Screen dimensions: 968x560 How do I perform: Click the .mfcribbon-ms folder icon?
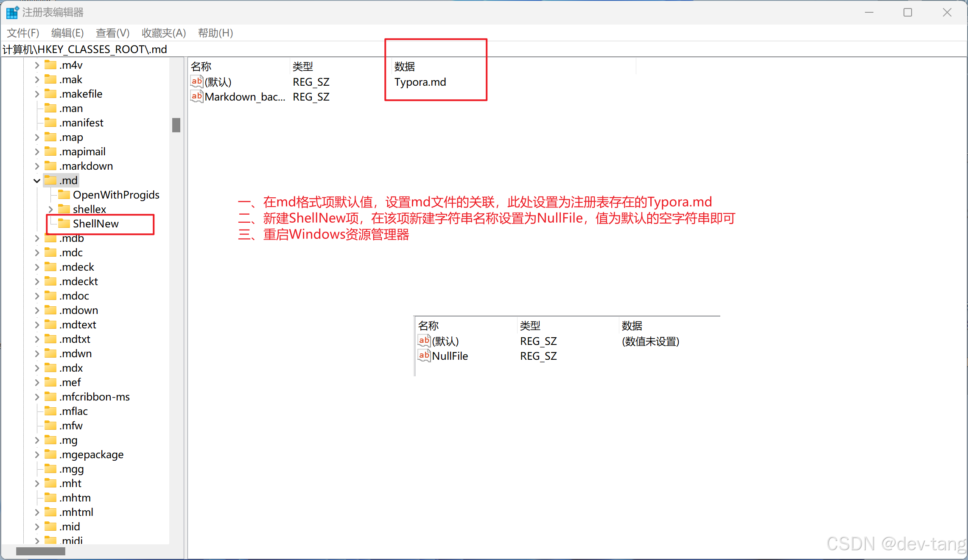pyautogui.click(x=50, y=396)
